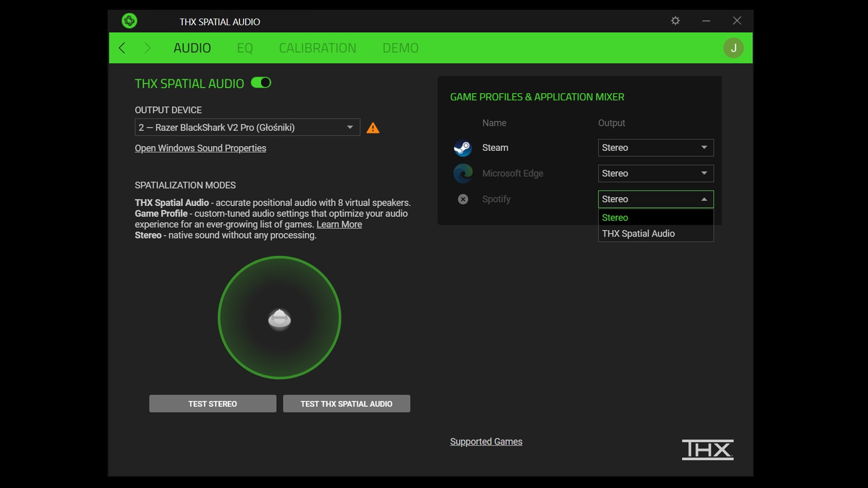The width and height of the screenshot is (868, 488).
Task: Choose Stereo from the open dropdown list
Action: pos(656,218)
